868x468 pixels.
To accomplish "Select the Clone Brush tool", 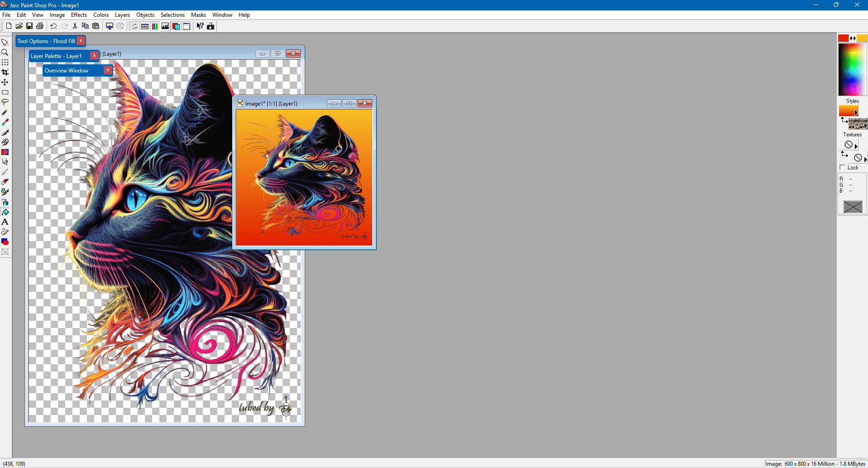I will click(x=5, y=142).
